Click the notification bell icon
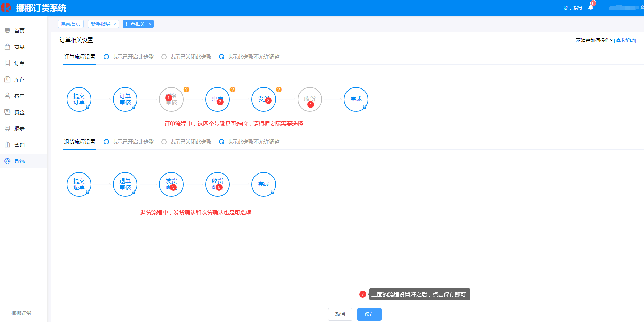 click(591, 8)
